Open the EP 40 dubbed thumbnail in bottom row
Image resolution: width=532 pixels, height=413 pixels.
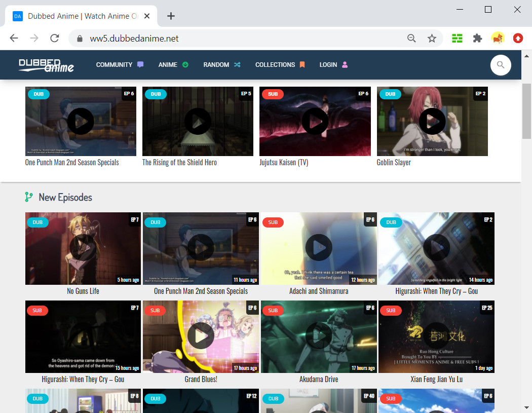click(x=319, y=401)
